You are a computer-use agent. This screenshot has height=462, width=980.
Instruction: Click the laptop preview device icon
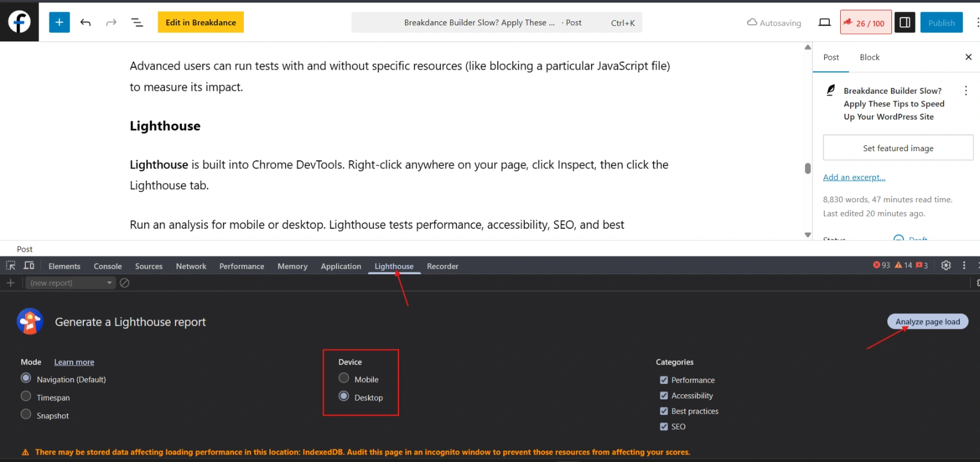824,22
